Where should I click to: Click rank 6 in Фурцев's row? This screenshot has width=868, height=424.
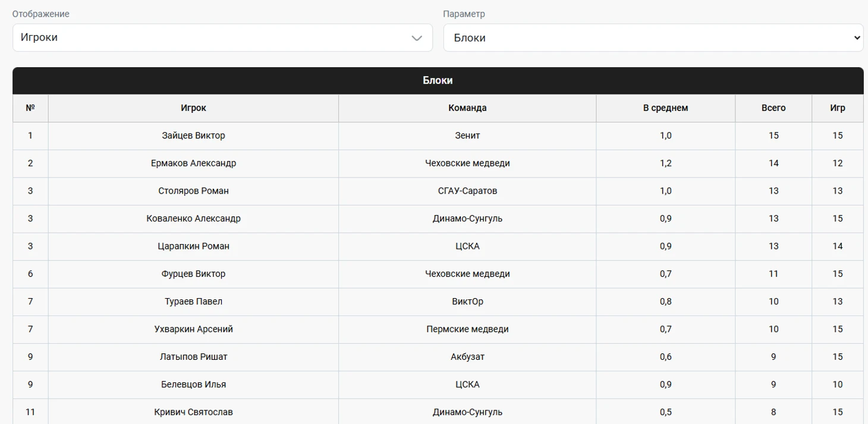(30, 274)
